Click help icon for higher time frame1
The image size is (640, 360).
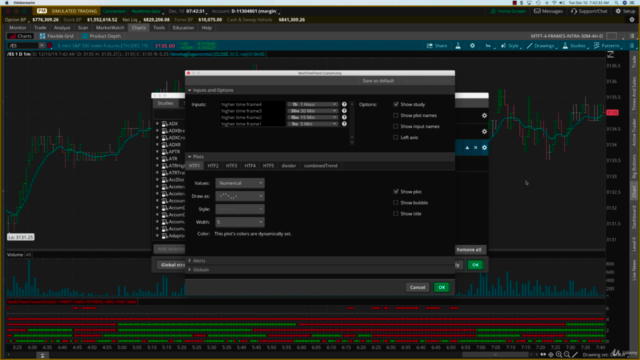click(344, 124)
